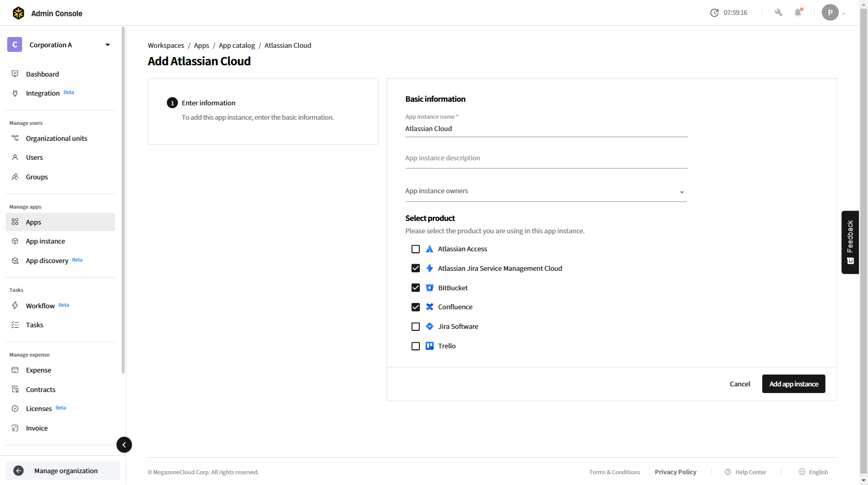Uncheck the Confluence checkbox

416,307
